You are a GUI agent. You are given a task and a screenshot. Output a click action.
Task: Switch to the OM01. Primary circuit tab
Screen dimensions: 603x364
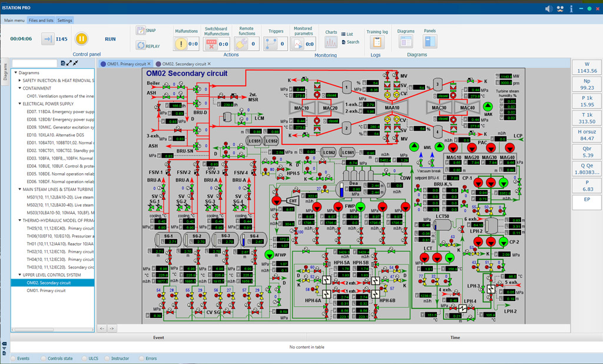126,64
